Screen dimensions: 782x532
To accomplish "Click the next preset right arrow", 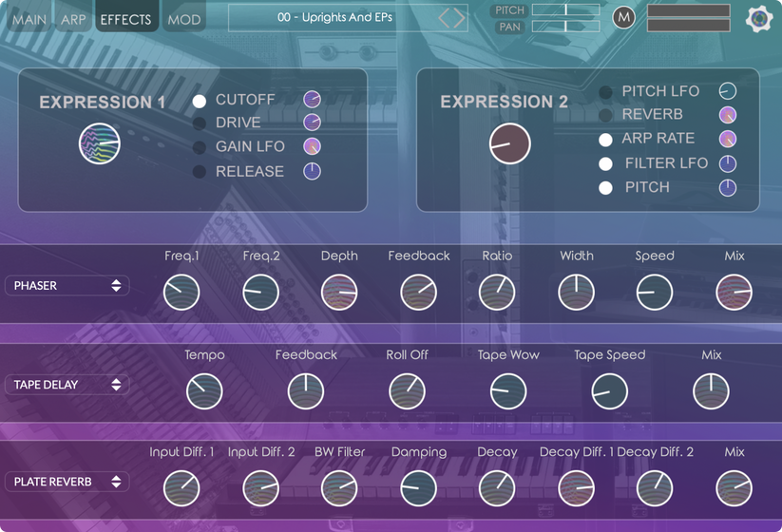I will [x=460, y=18].
